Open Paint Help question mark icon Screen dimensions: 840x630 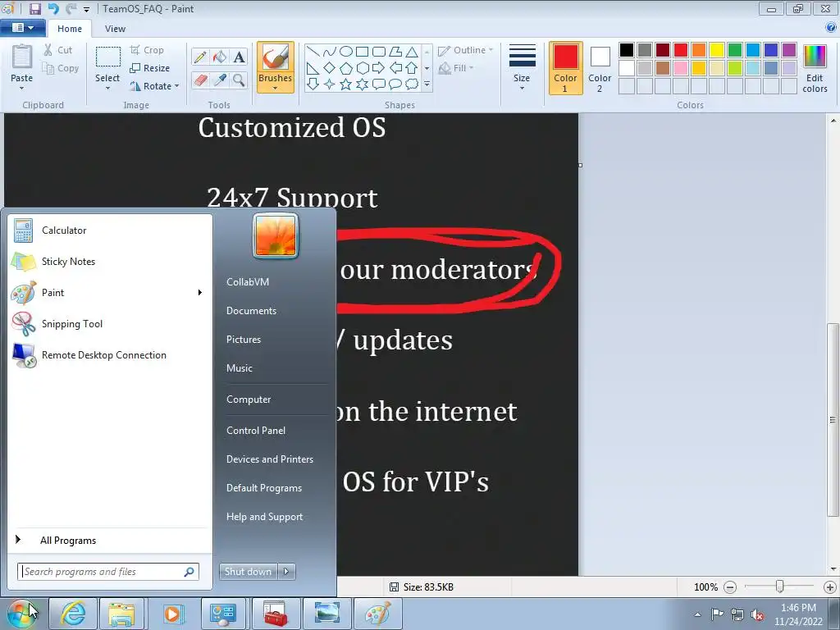click(x=832, y=28)
